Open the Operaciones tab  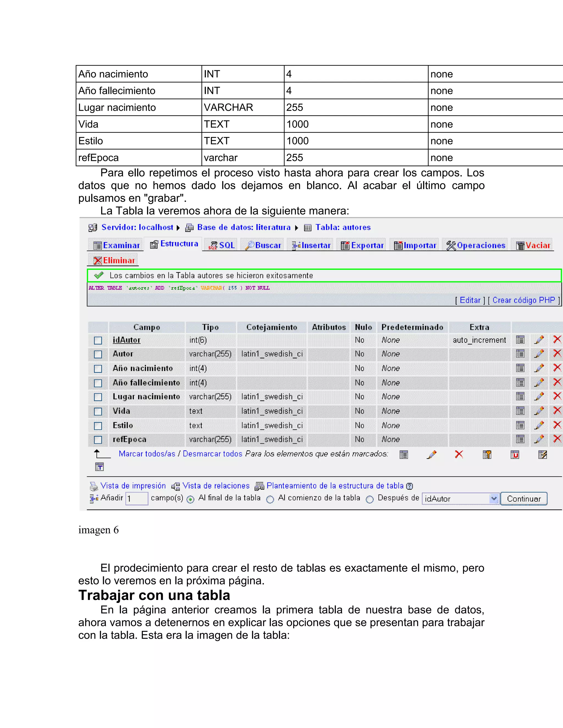(x=475, y=245)
